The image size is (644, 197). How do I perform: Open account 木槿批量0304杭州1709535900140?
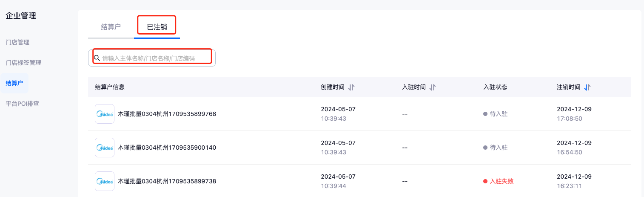pos(167,148)
